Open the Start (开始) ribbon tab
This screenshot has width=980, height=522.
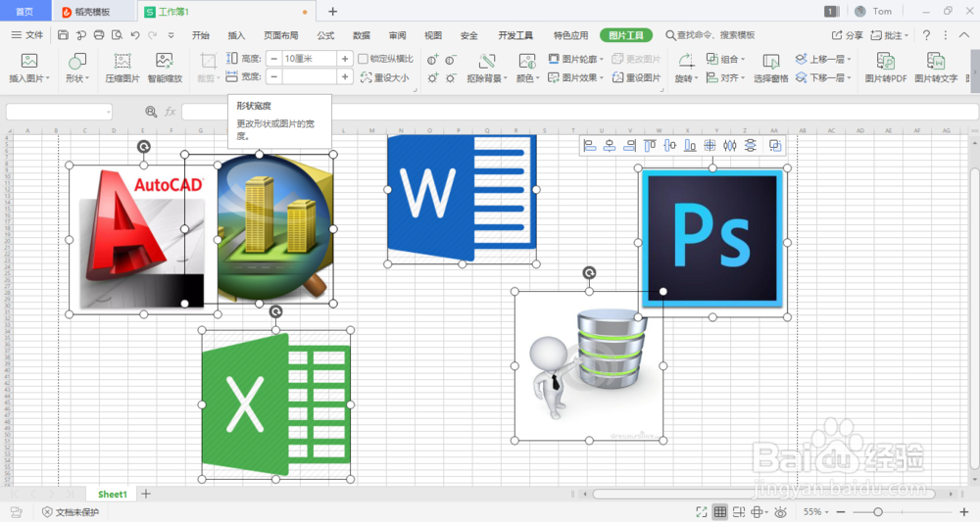201,35
